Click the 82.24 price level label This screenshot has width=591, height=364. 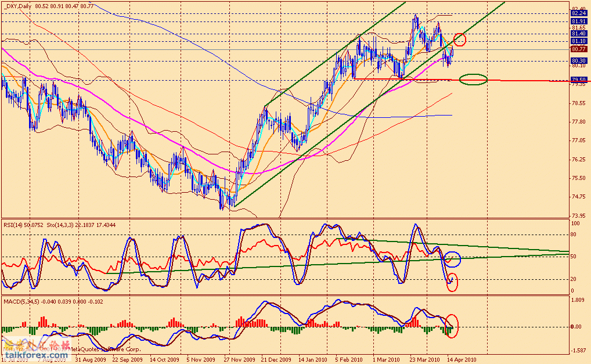579,13
